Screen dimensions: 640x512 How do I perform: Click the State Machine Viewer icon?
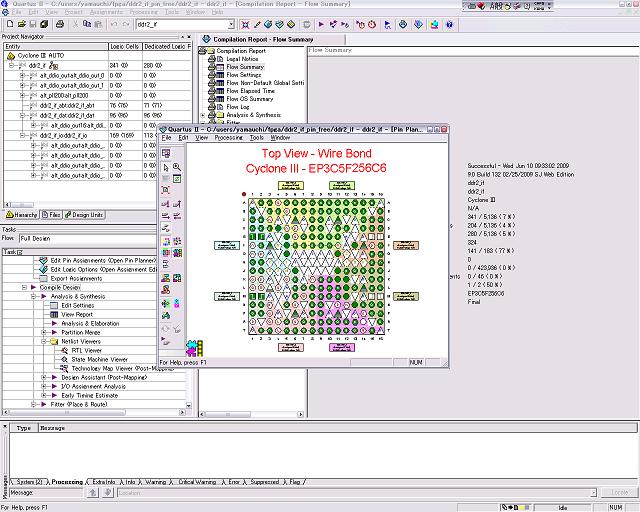(64, 359)
